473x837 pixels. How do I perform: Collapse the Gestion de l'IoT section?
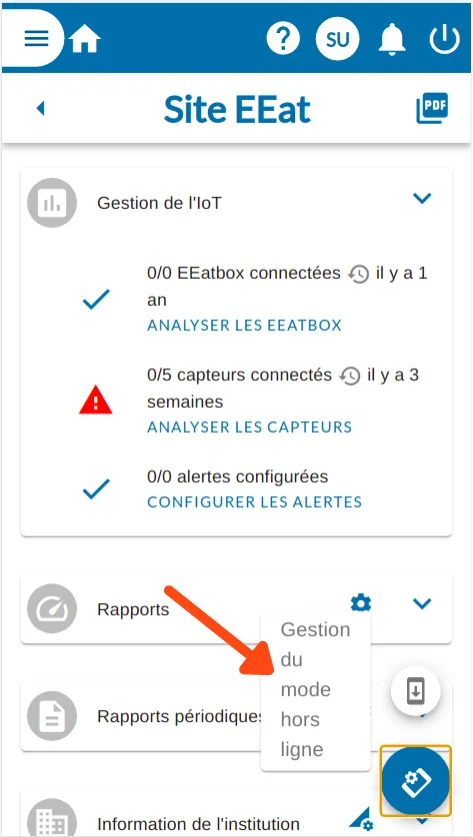(422, 199)
